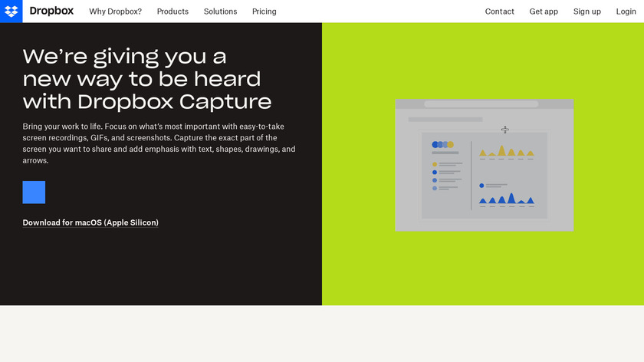Open the Contact link

coord(499,12)
